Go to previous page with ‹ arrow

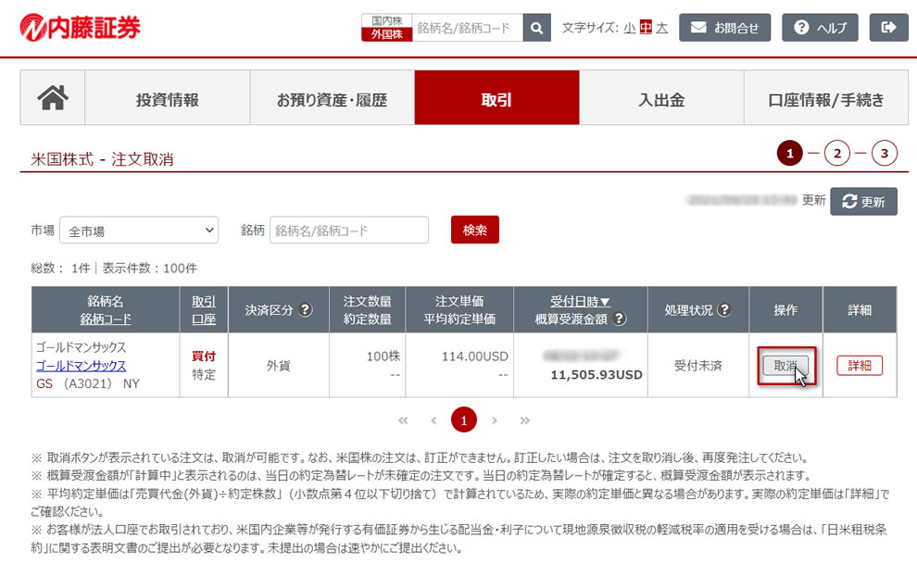pos(433,420)
